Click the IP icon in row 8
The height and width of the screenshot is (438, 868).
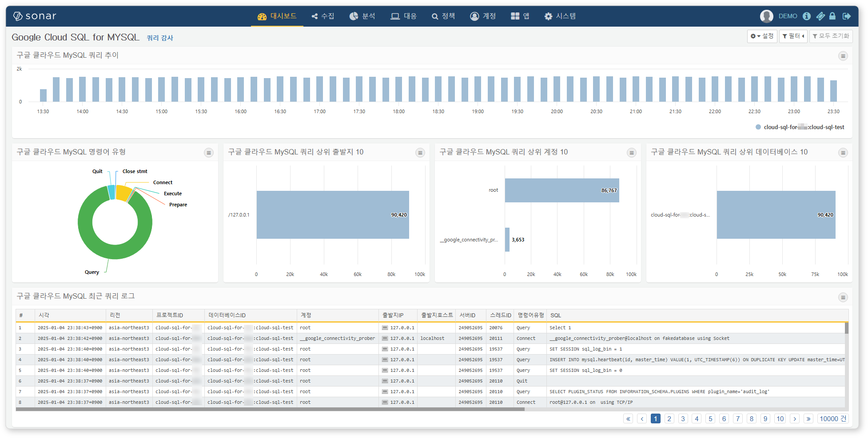(x=385, y=402)
